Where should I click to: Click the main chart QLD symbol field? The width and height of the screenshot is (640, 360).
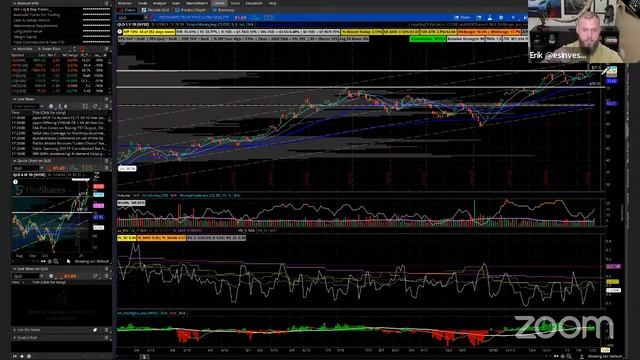[x=130, y=18]
